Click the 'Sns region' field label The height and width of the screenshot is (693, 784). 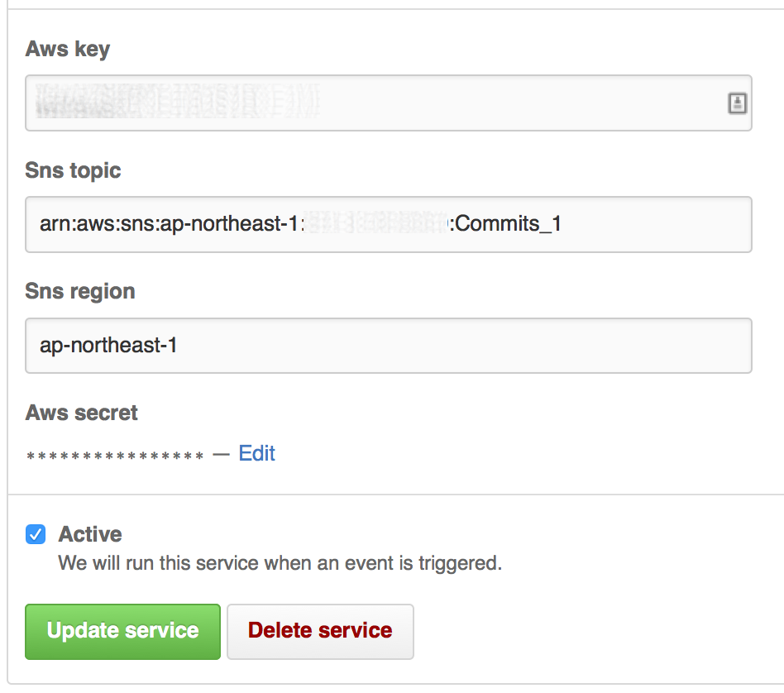(80, 292)
